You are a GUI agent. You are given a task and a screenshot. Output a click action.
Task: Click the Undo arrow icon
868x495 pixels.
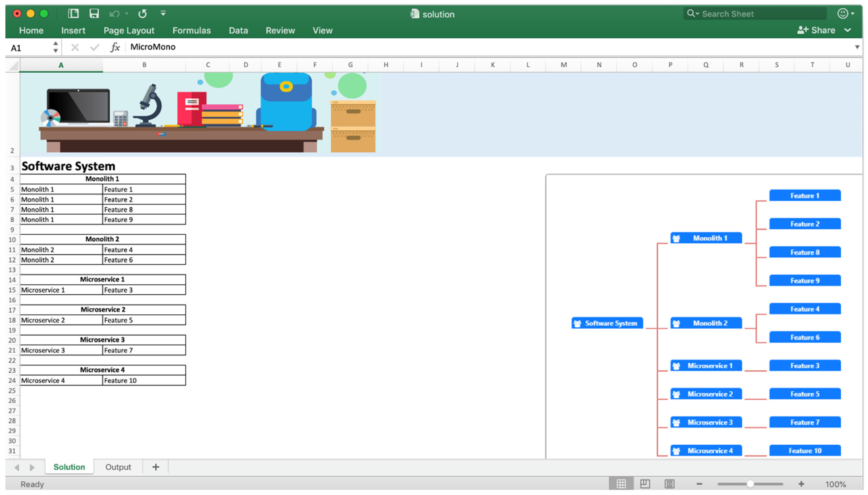point(114,14)
